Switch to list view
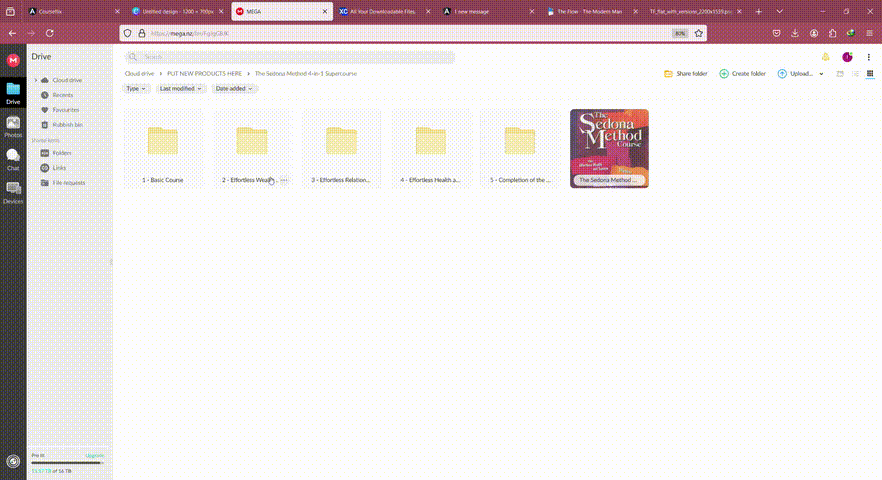 [855, 74]
